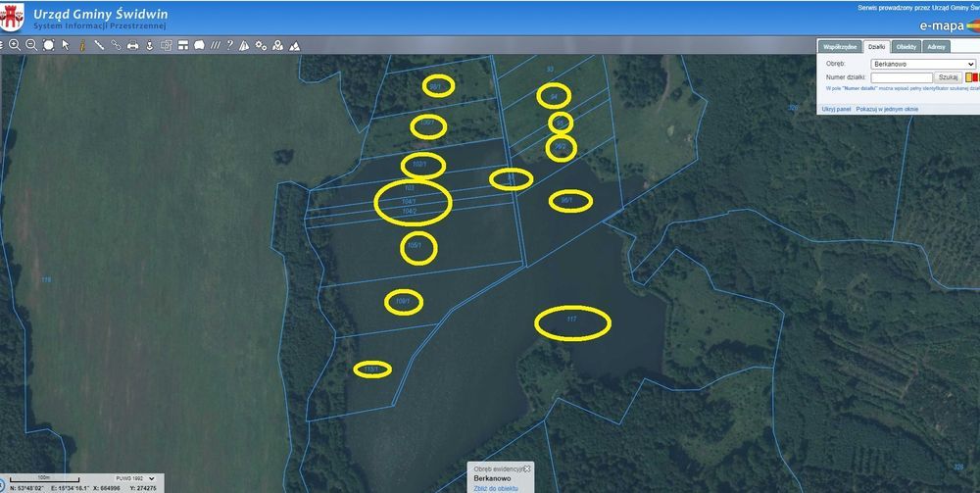Image resolution: width=980 pixels, height=493 pixels.
Task: Click the 100m scale bar
Action: (43, 478)
